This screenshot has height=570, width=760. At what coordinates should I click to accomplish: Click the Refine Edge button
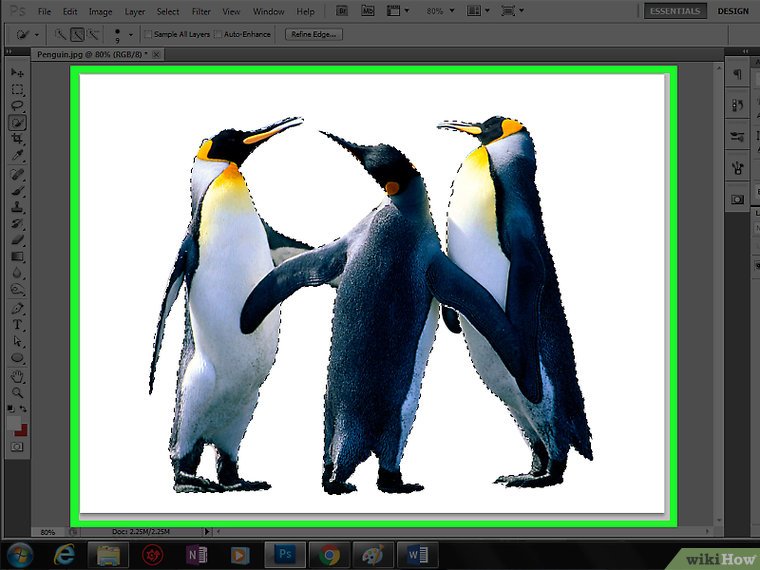pyautogui.click(x=313, y=34)
